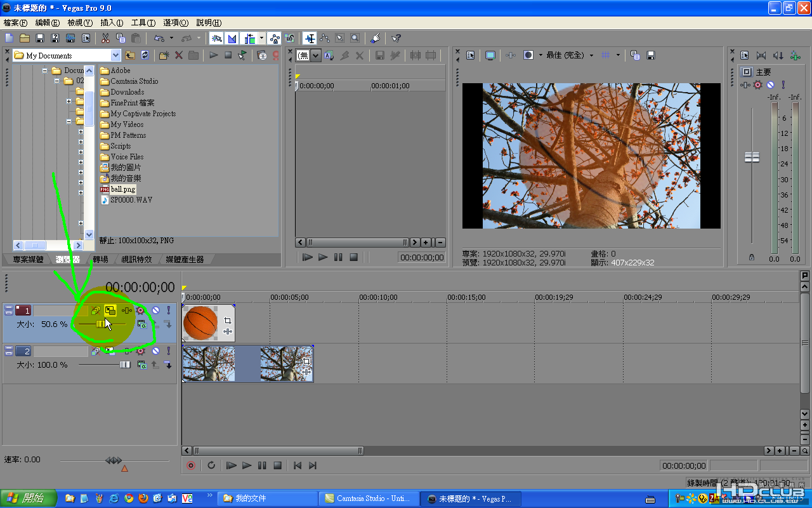
Task: Switch to the 轉場 tab
Action: pos(100,260)
